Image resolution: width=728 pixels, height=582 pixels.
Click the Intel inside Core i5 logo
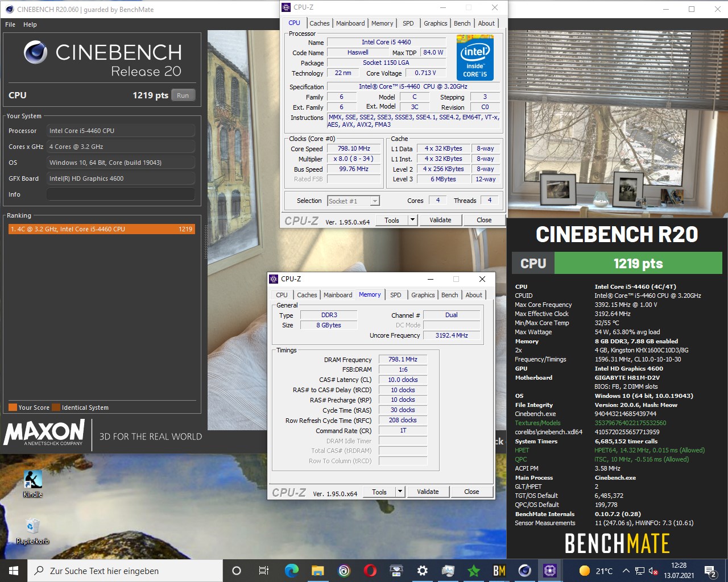pyautogui.click(x=475, y=58)
